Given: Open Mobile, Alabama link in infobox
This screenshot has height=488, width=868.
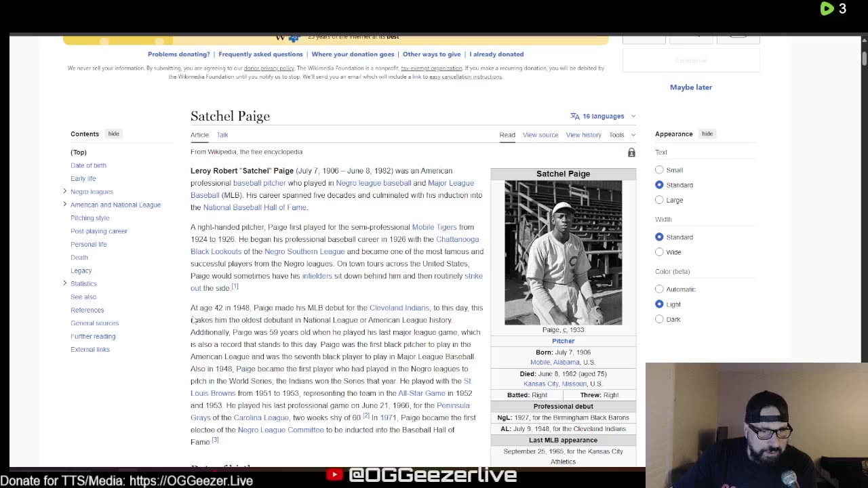Looking at the screenshot, I should click(555, 363).
